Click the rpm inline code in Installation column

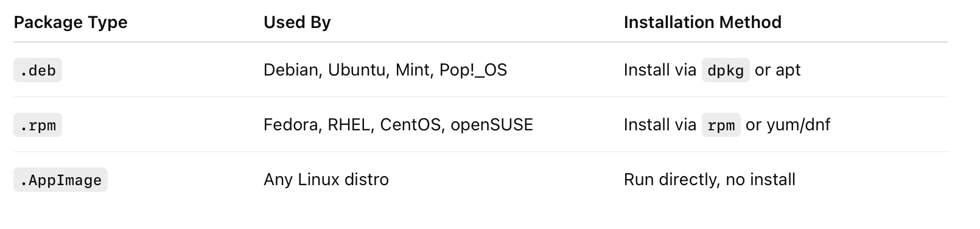pos(721,125)
